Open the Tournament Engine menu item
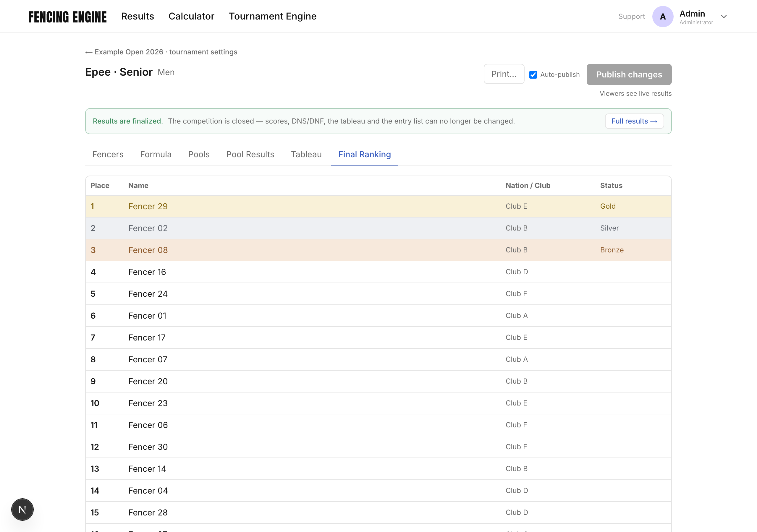 (273, 16)
